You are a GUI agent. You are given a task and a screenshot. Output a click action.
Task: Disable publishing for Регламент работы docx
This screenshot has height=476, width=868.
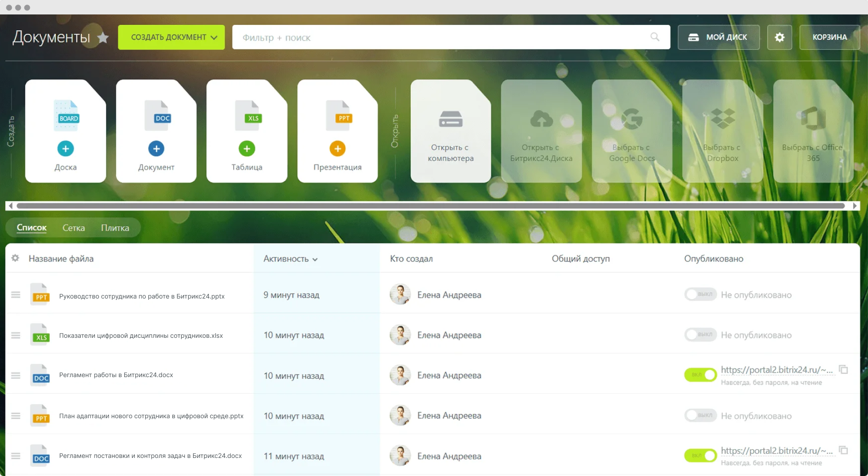click(x=700, y=375)
